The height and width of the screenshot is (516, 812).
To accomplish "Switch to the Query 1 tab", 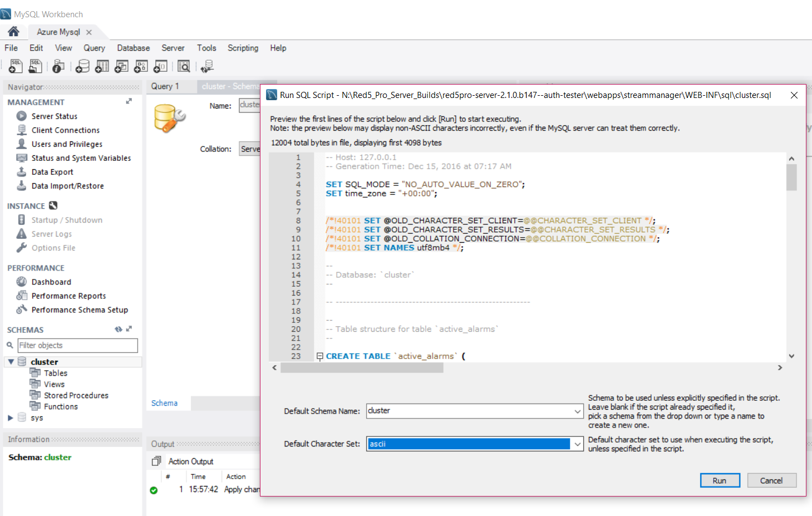I will [x=165, y=86].
